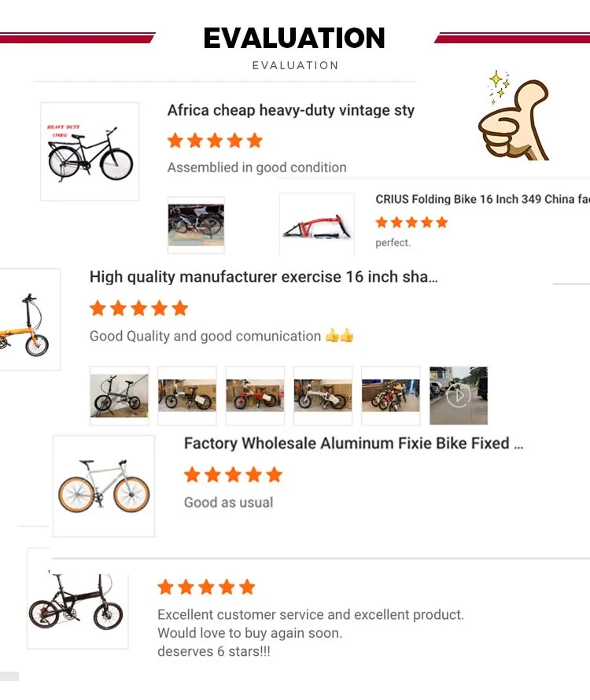Click the thumbs-up emoji in the communication review
Viewport: 590px width, 700px height.
339,335
